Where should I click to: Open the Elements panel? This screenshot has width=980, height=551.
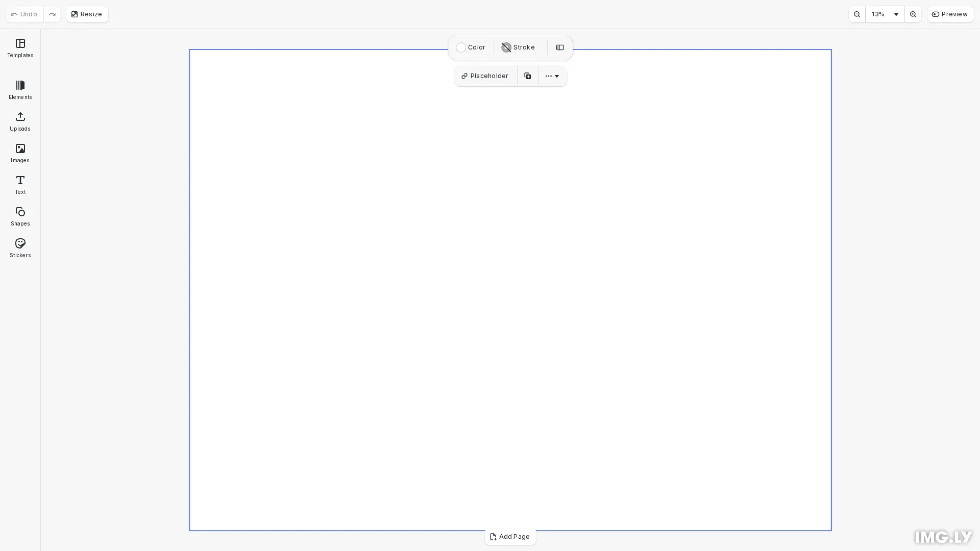(x=20, y=90)
